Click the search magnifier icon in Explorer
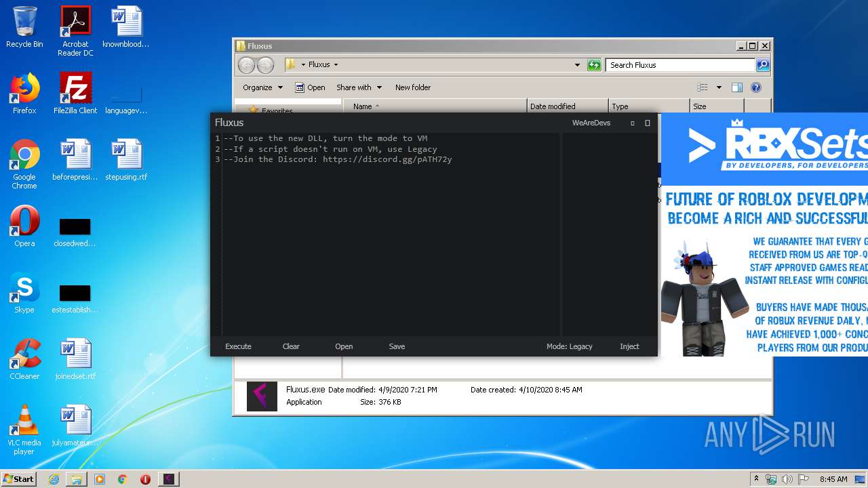This screenshot has width=868, height=488. (x=763, y=65)
